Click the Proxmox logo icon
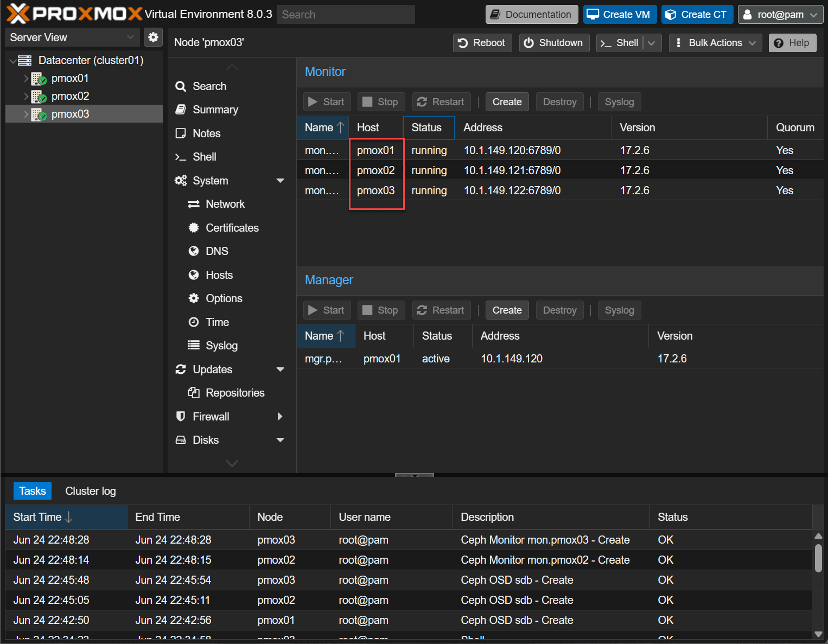This screenshot has width=828, height=644. [18, 14]
